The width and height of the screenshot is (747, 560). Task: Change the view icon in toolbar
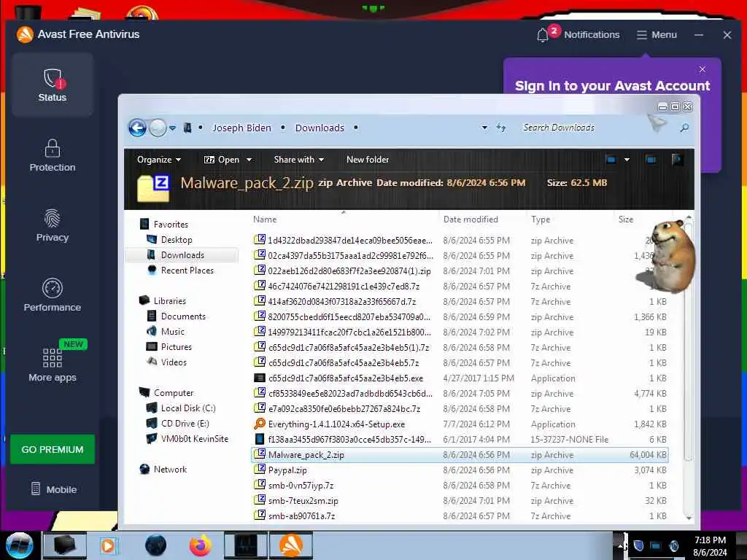pyautogui.click(x=611, y=160)
